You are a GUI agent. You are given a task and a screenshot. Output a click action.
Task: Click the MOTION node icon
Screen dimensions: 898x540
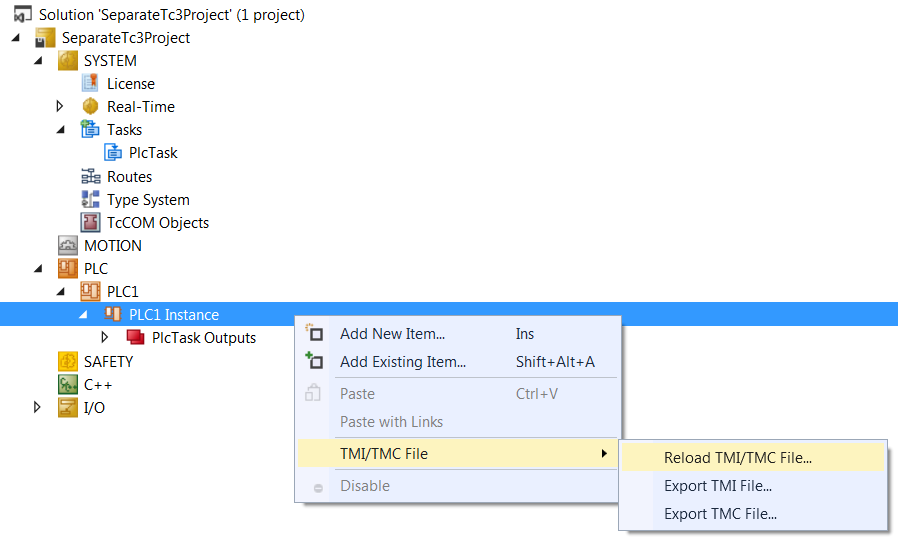[x=68, y=246]
